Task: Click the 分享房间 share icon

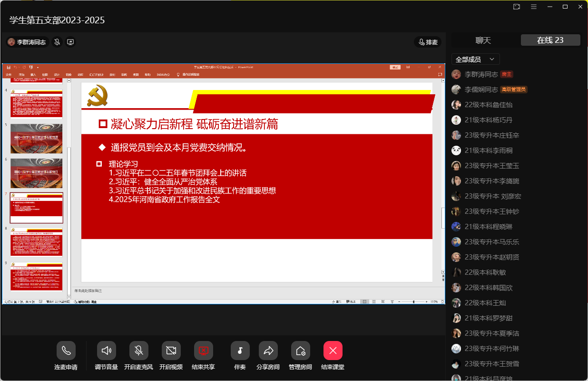Action: [268, 351]
